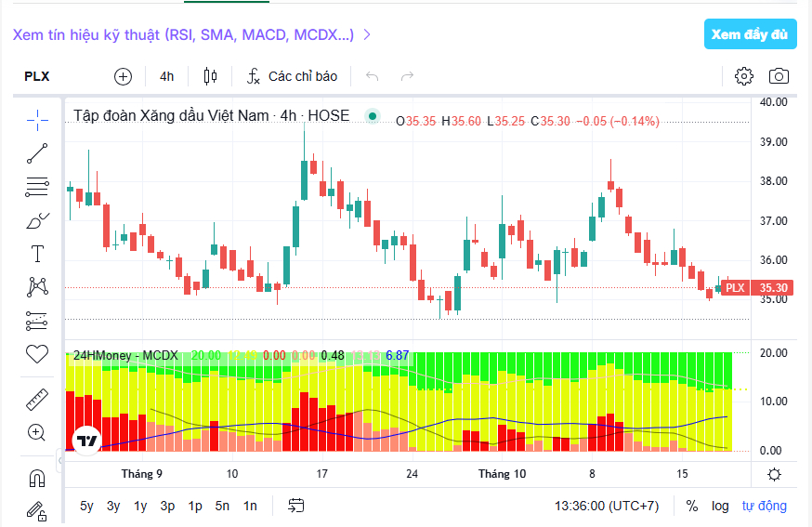Image resolution: width=812 pixels, height=527 pixels.
Task: Select the 1y time range
Action: coord(140,506)
